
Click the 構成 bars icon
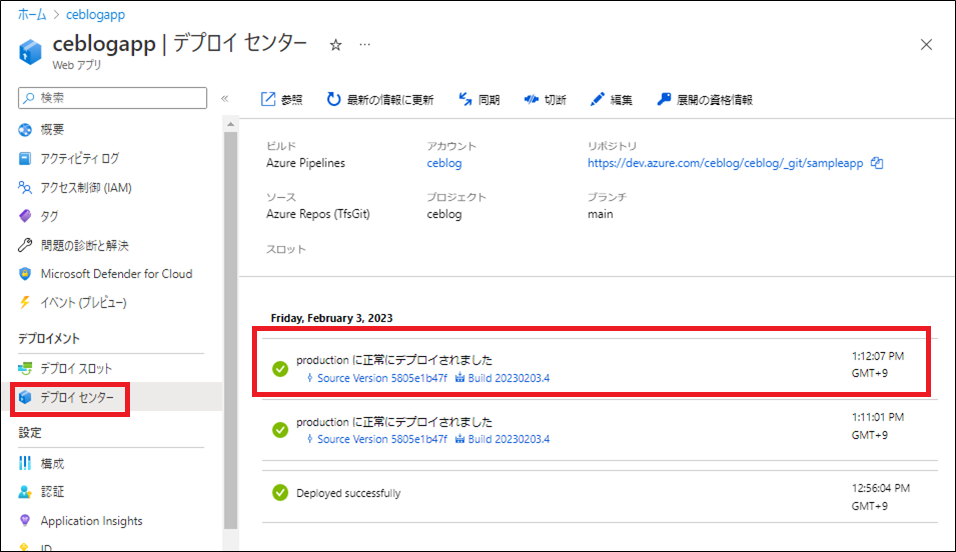(x=25, y=464)
